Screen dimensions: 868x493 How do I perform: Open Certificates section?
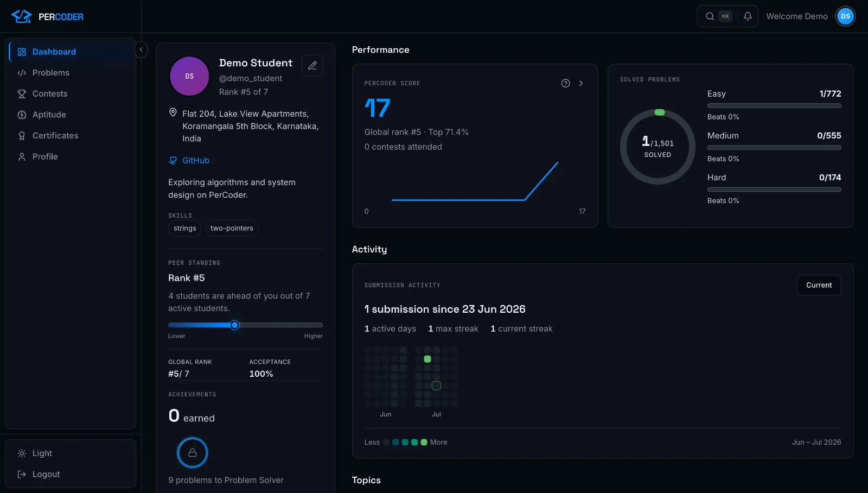[x=71, y=136]
